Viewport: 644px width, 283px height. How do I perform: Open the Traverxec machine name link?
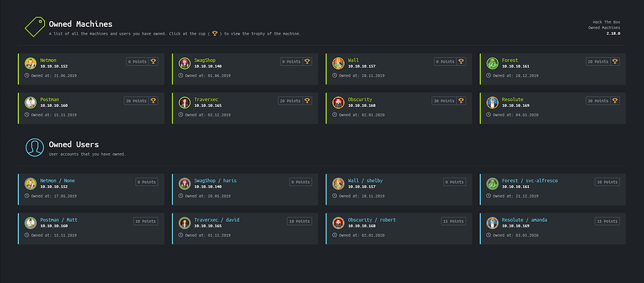(x=207, y=100)
